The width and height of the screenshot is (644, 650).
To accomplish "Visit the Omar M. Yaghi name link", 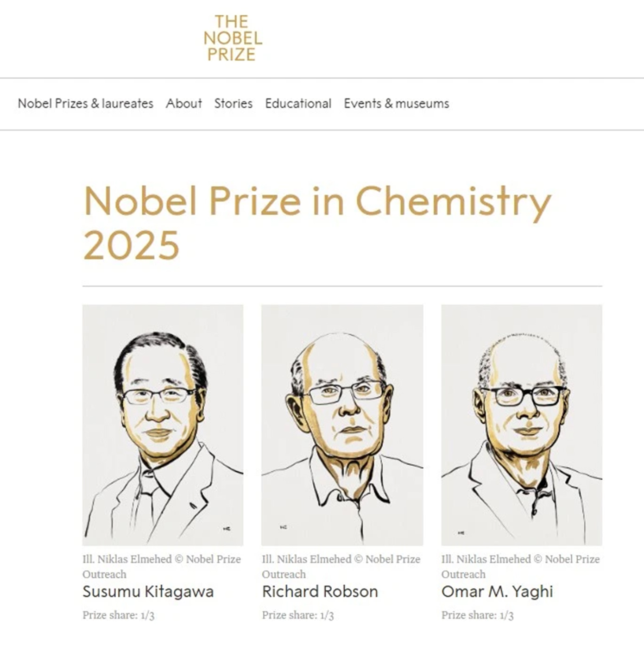I will 497,592.
